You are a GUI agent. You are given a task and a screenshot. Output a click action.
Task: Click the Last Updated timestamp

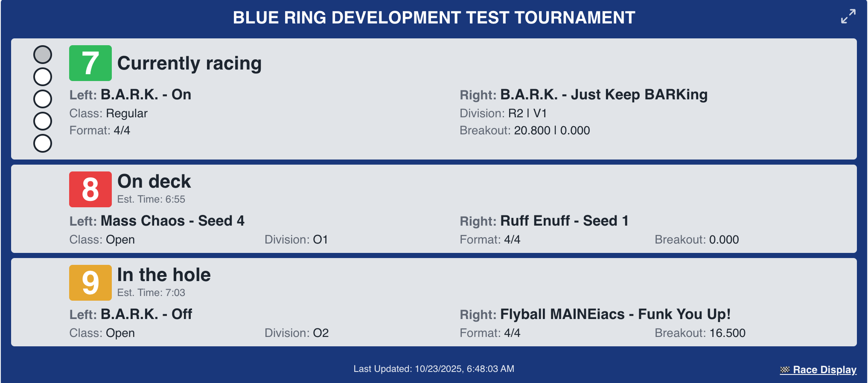coord(434,368)
